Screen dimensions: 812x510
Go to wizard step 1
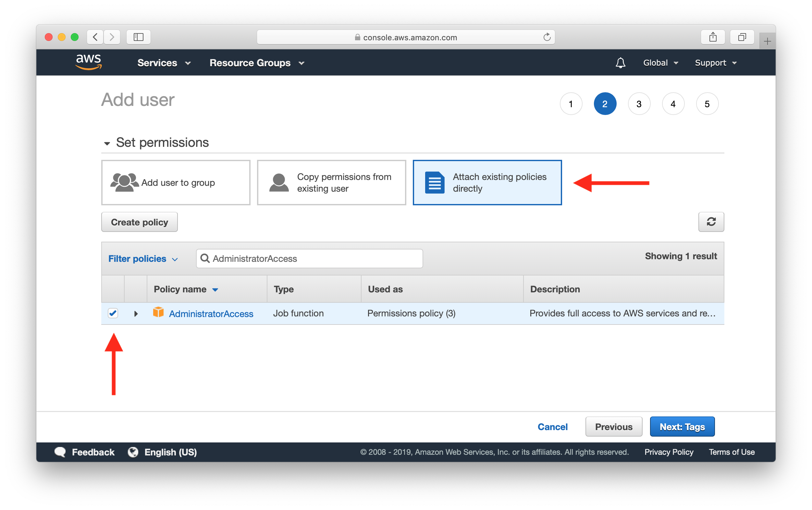[x=571, y=104]
